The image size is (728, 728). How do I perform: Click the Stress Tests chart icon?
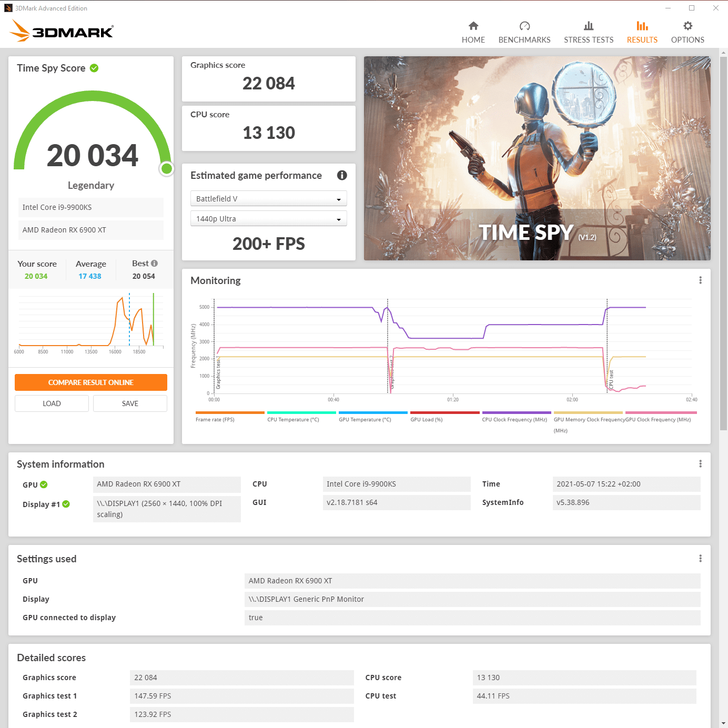pyautogui.click(x=589, y=26)
